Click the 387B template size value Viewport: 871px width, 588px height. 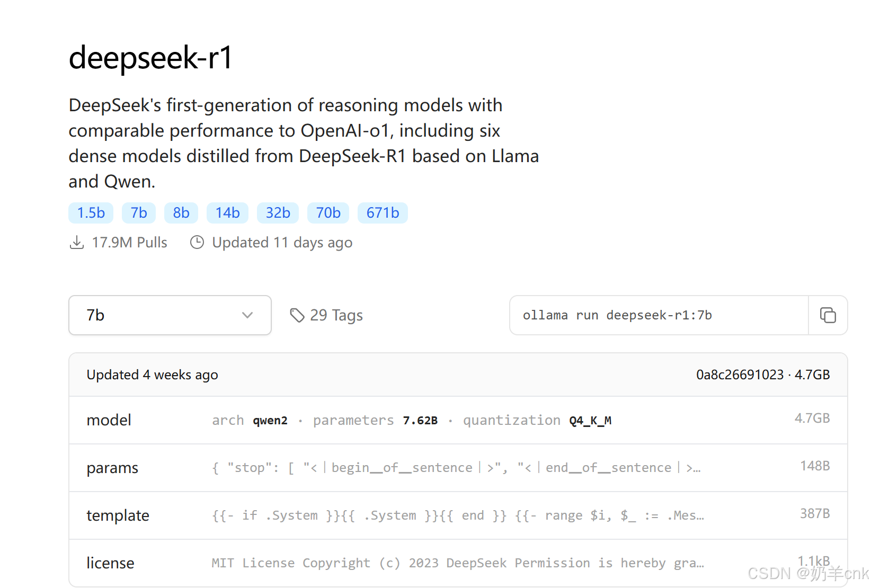pos(815,514)
